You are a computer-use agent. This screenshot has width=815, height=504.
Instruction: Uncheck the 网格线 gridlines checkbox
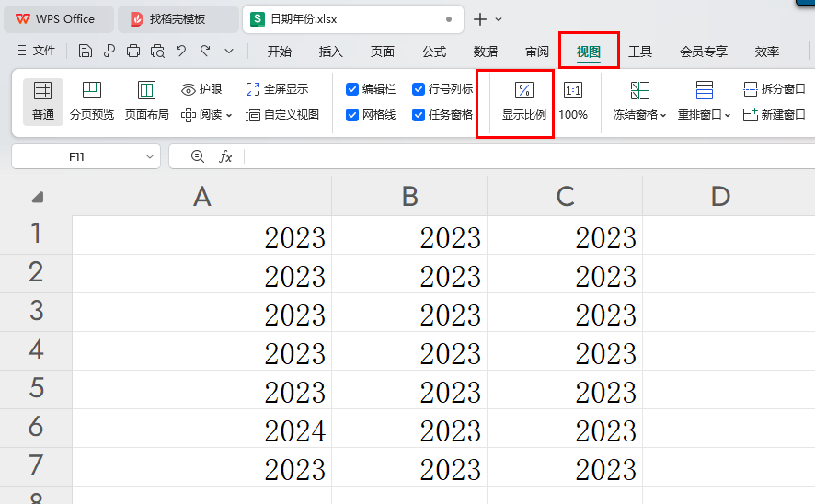352,115
